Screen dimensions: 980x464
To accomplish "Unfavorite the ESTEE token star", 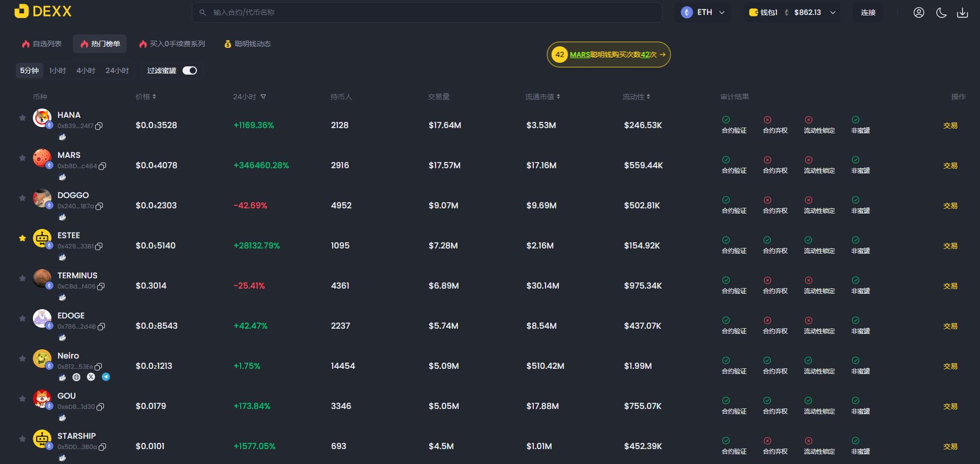I will pyautogui.click(x=22, y=238).
